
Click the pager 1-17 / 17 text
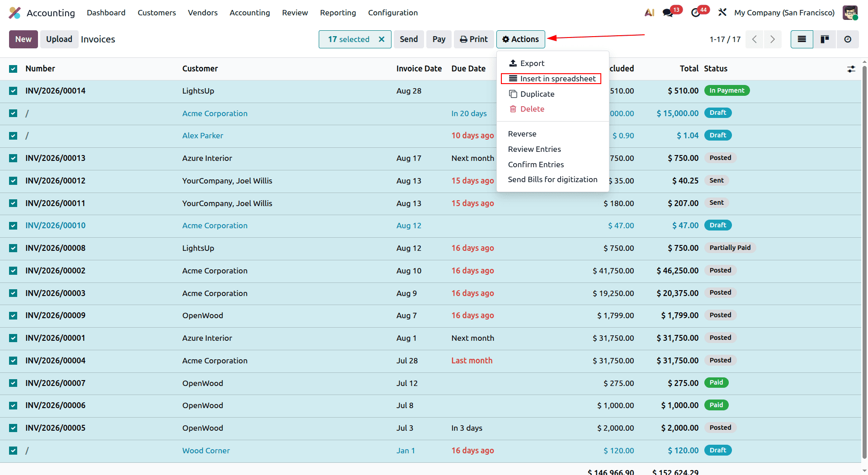click(725, 39)
